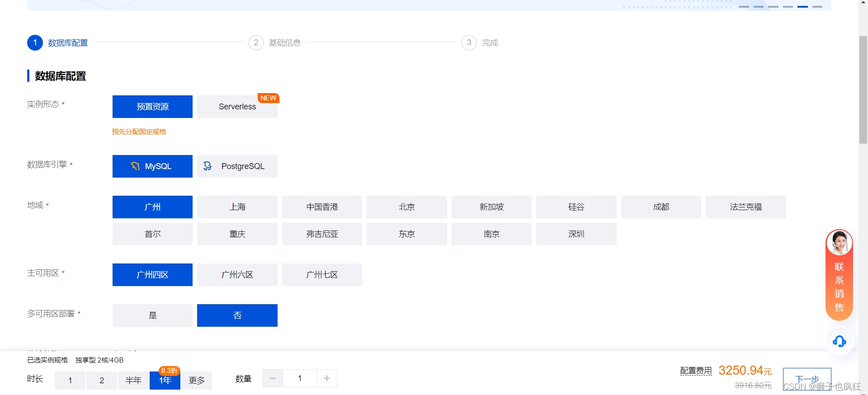Select 硅谷 region
The image size is (868, 395).
tap(576, 207)
